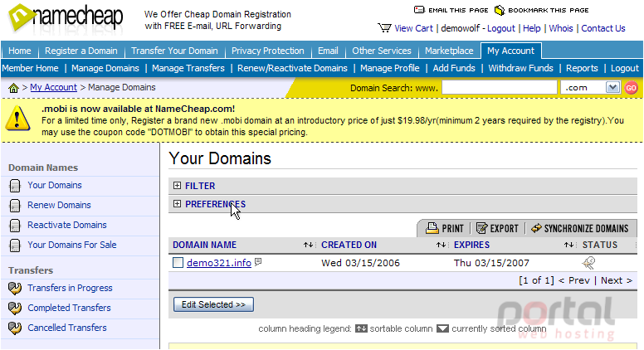
Task: Click the Wed 03/15/2006 created date
Action: (x=360, y=263)
